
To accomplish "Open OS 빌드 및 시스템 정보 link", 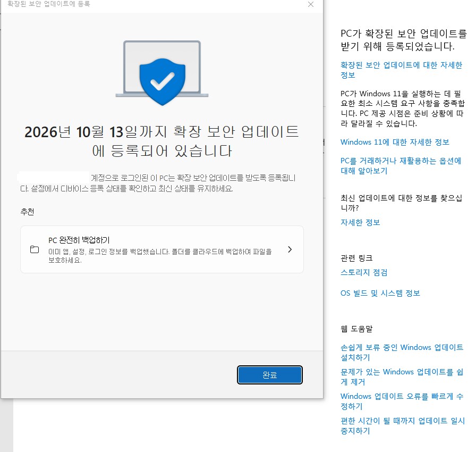I will coord(380,293).
